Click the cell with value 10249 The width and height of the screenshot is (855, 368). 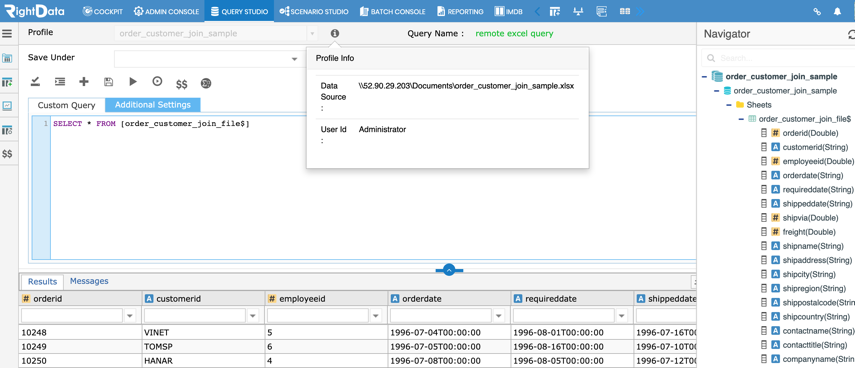(80, 347)
